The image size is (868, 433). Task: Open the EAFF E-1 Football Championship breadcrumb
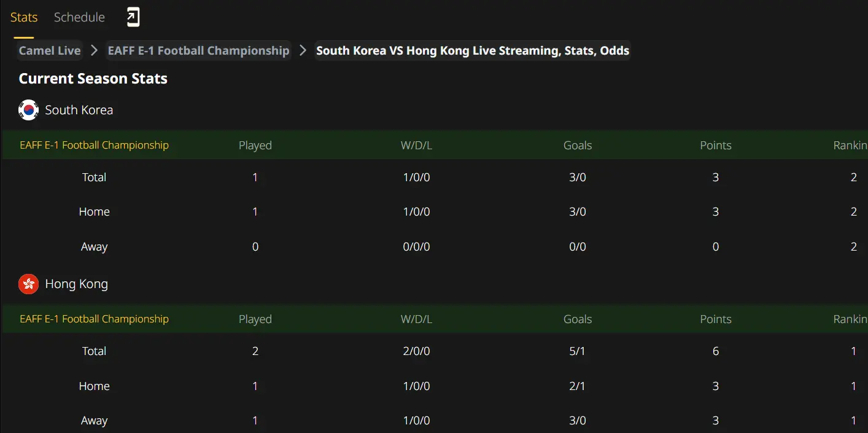click(x=198, y=50)
